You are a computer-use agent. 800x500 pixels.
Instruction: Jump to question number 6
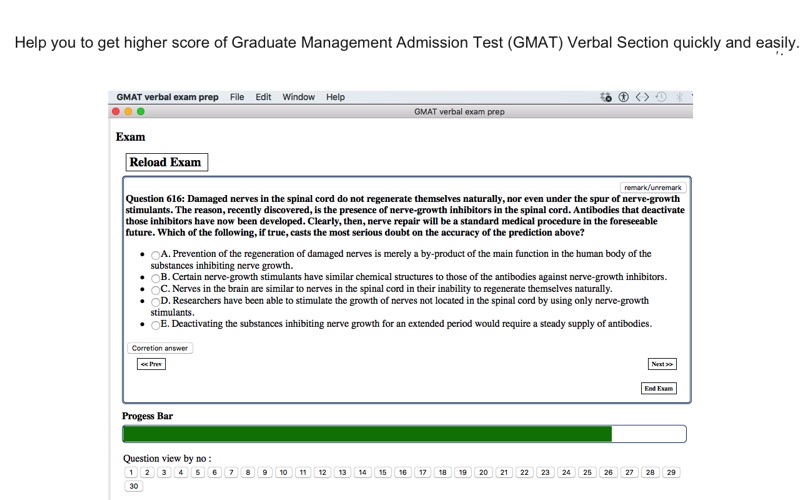pyautogui.click(x=214, y=472)
